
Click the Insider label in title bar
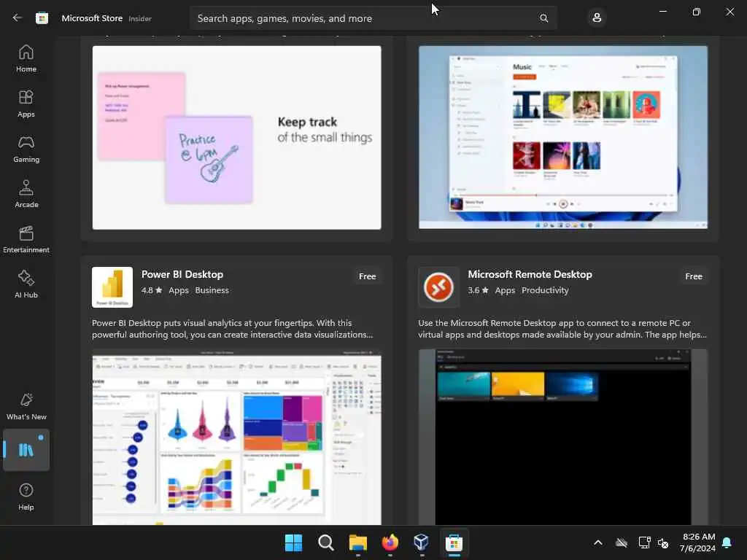[140, 18]
